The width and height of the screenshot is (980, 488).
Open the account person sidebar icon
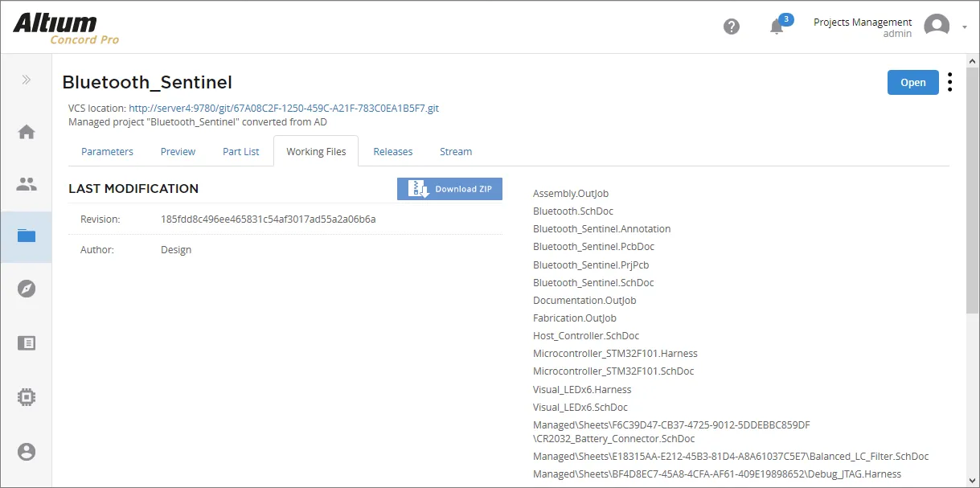[x=27, y=451]
